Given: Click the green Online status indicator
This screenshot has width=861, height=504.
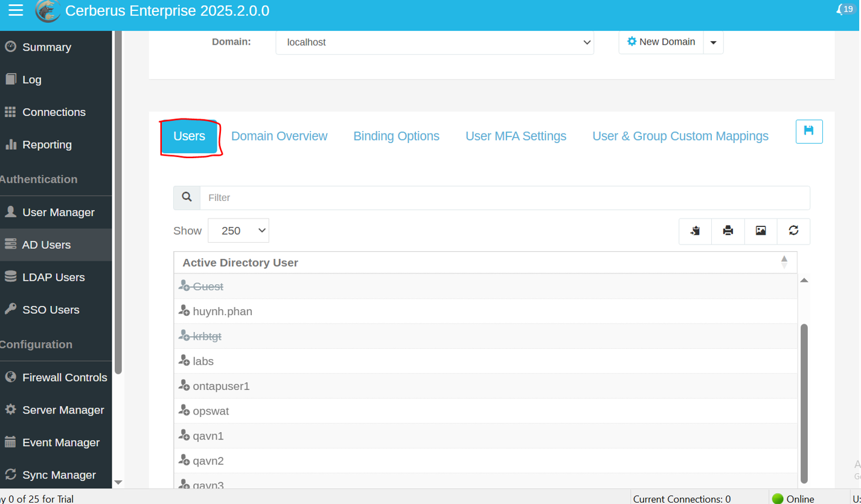Looking at the screenshot, I should click(x=778, y=499).
